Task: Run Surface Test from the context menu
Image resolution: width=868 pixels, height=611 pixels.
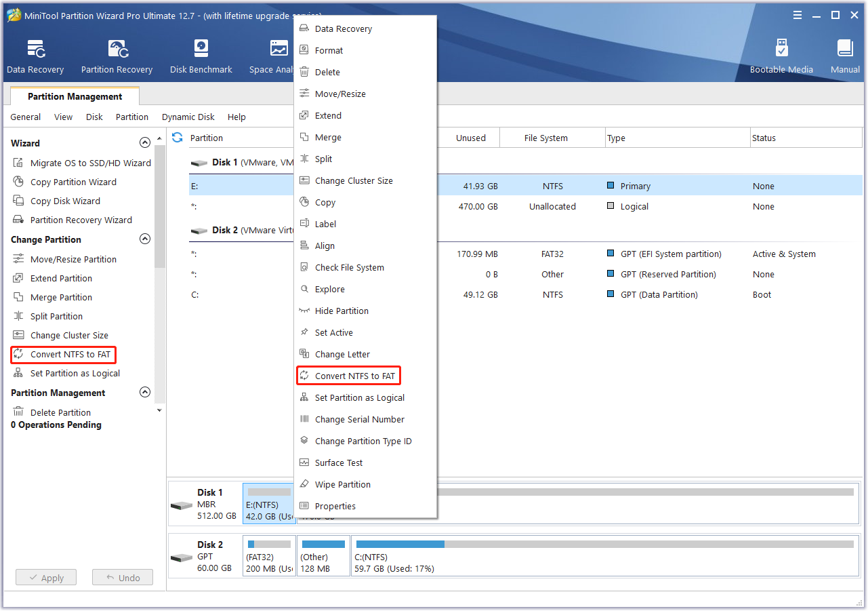Action: click(365, 462)
